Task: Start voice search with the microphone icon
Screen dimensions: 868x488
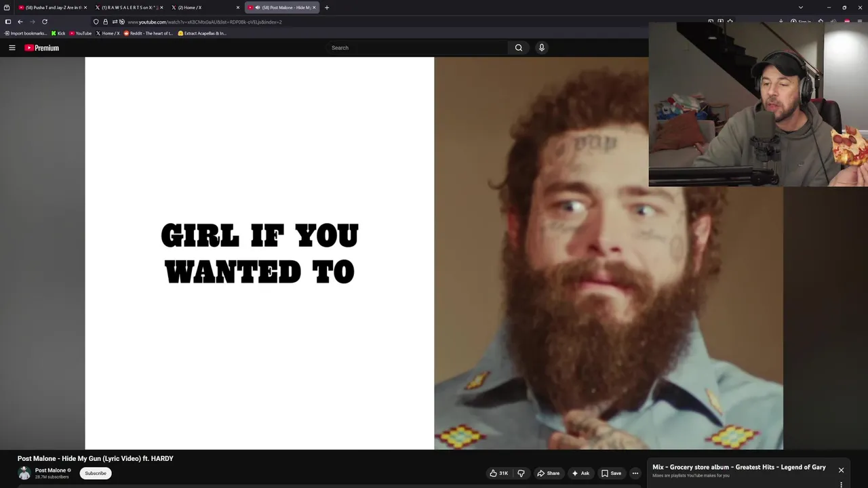Action: point(542,47)
